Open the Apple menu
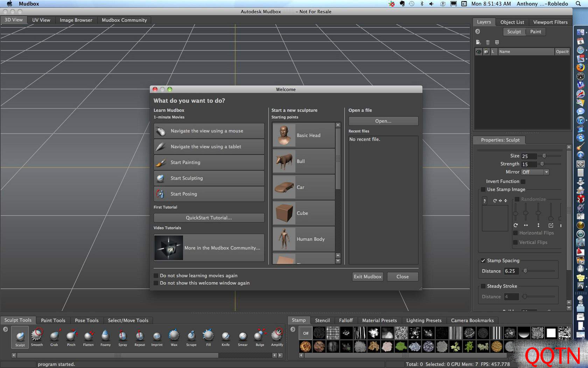 9,4
